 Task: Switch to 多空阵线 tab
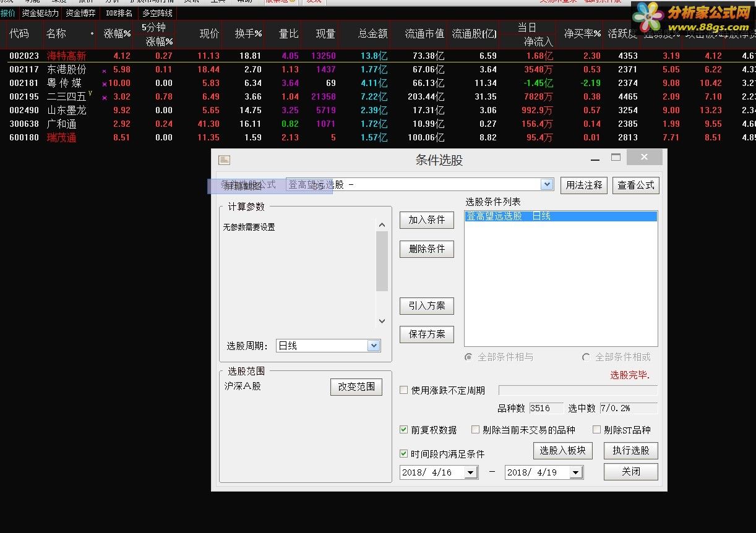pyautogui.click(x=158, y=13)
